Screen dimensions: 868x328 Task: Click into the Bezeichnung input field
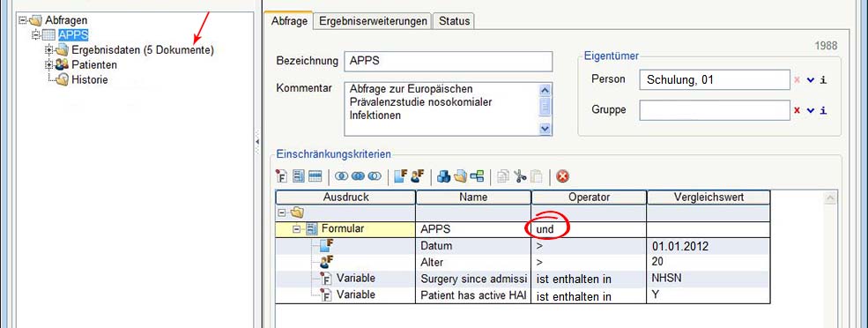coord(449,62)
